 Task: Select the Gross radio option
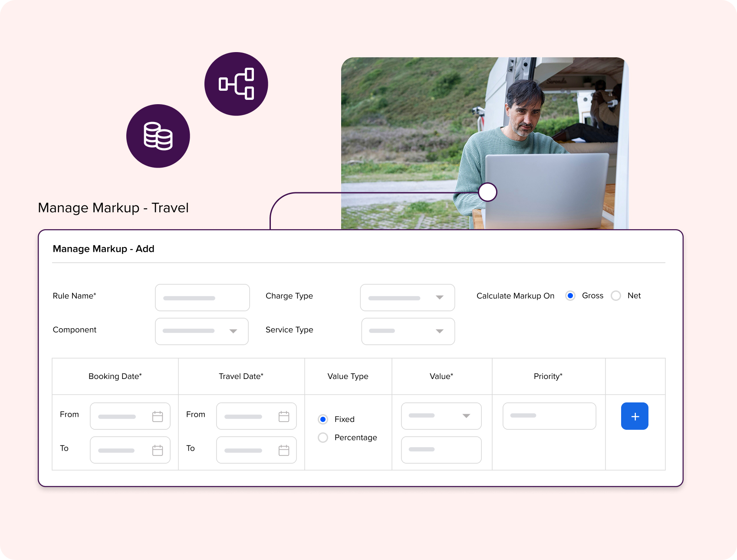570,296
